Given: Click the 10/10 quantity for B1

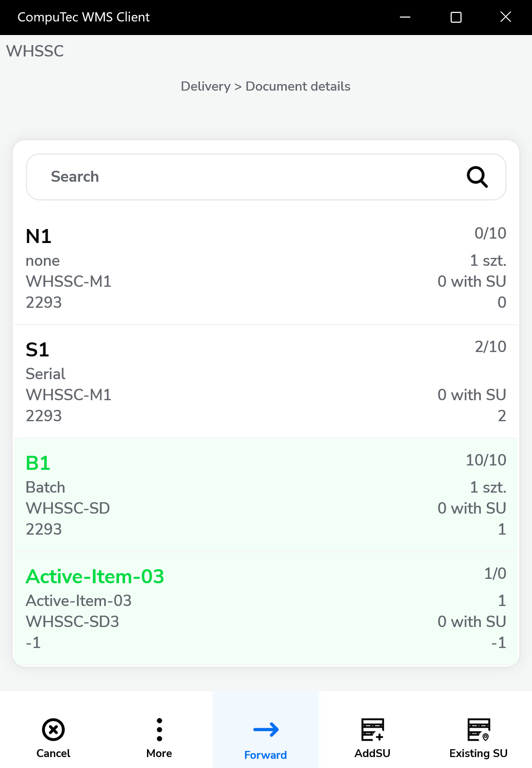Looking at the screenshot, I should (x=486, y=460).
